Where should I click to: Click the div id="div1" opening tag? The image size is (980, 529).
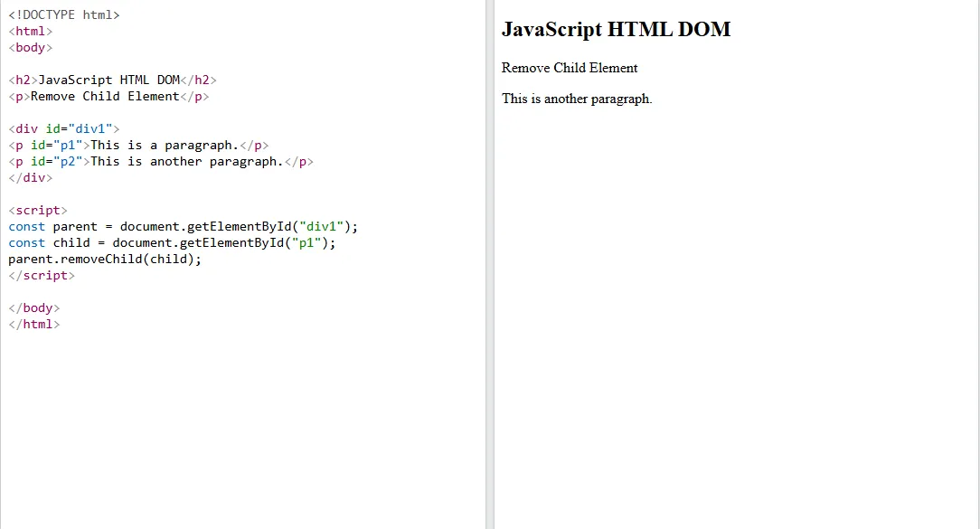(63, 129)
